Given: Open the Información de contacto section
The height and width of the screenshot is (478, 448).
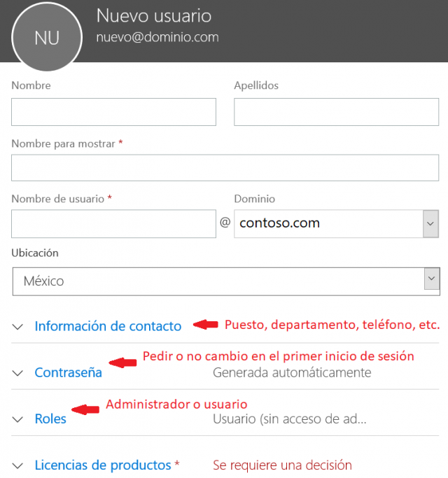Looking at the screenshot, I should click(x=108, y=326).
